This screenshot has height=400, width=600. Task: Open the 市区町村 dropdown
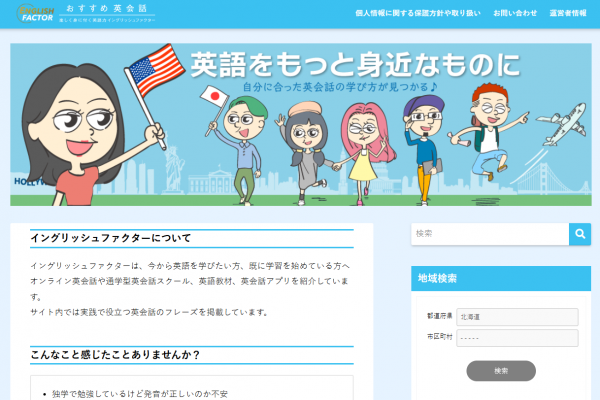point(517,338)
